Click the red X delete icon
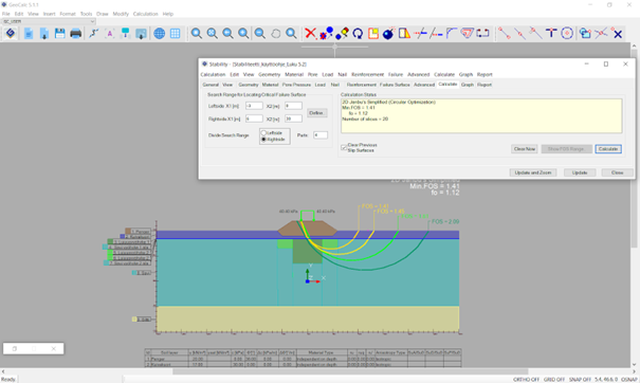 311,33
